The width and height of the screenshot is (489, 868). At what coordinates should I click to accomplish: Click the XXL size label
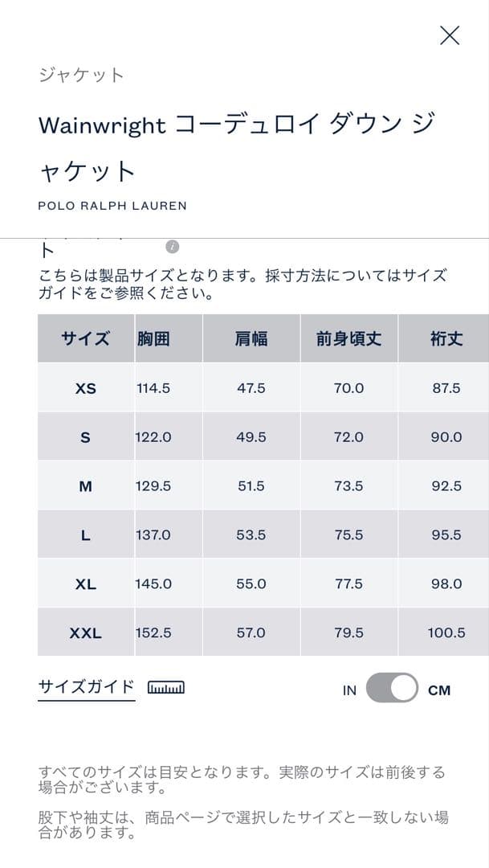[85, 633]
